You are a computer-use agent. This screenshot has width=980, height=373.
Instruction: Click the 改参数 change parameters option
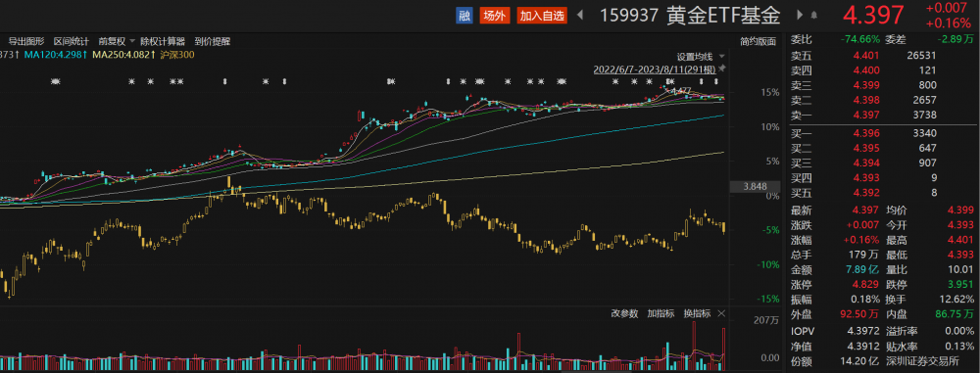624,313
